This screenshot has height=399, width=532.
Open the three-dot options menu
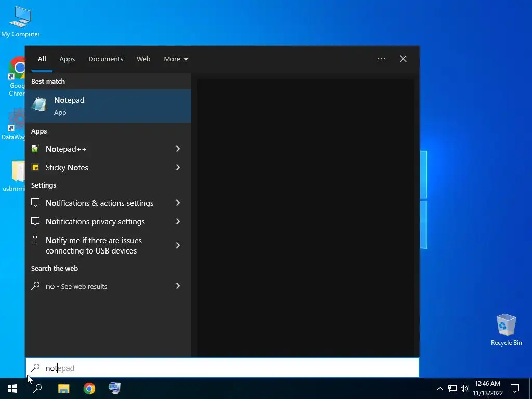pos(381,59)
